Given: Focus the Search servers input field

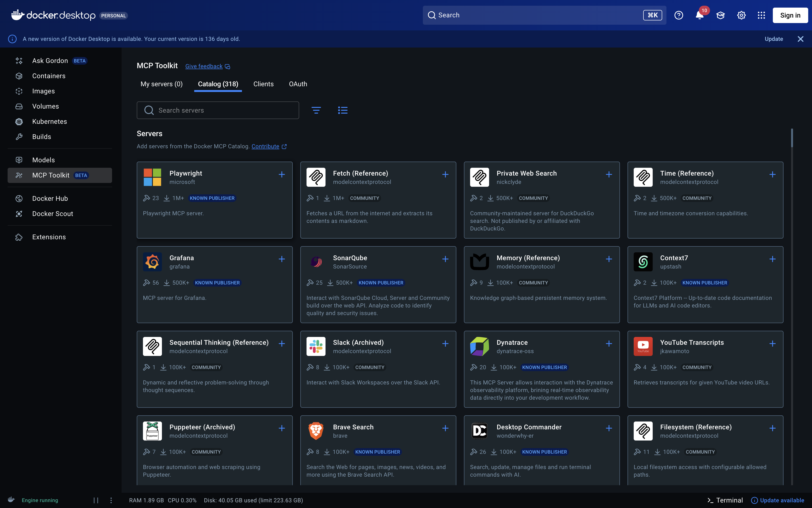Looking at the screenshot, I should pos(217,110).
